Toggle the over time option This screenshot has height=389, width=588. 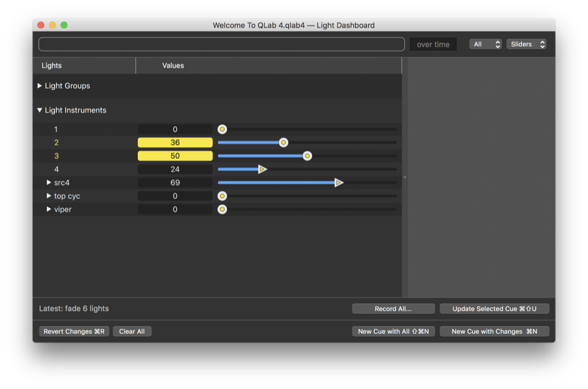coord(433,45)
